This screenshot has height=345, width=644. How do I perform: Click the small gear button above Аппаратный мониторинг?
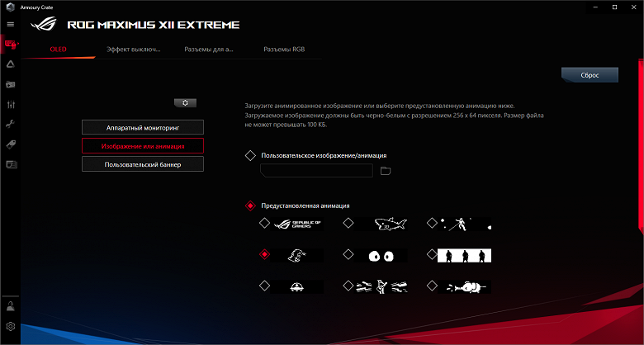point(185,103)
